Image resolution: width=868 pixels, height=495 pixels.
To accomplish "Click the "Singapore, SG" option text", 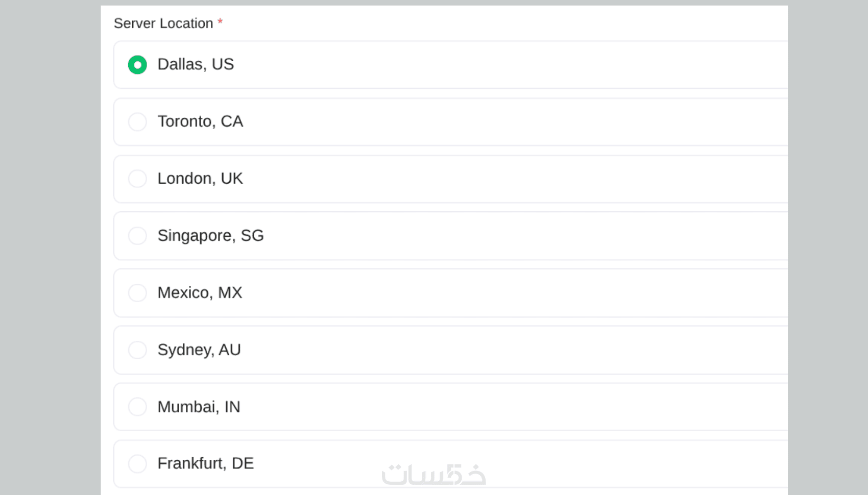I will pyautogui.click(x=210, y=236).
